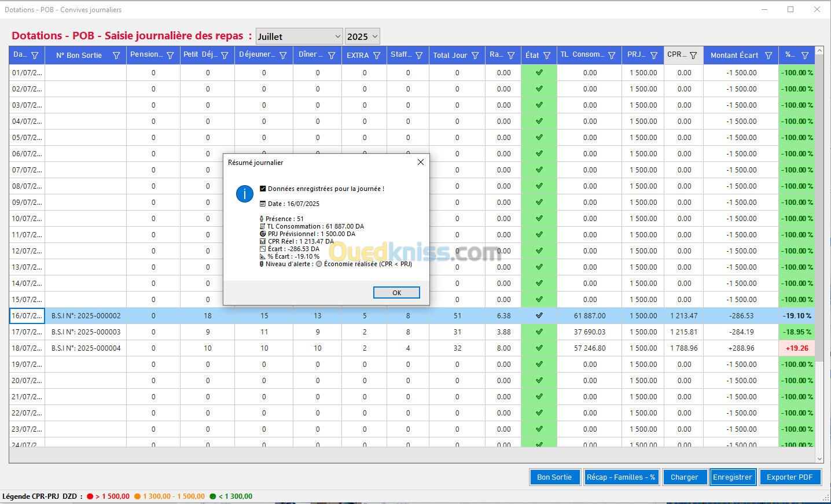
Task: Click filter icon on TL Consom column
Action: coord(612,56)
